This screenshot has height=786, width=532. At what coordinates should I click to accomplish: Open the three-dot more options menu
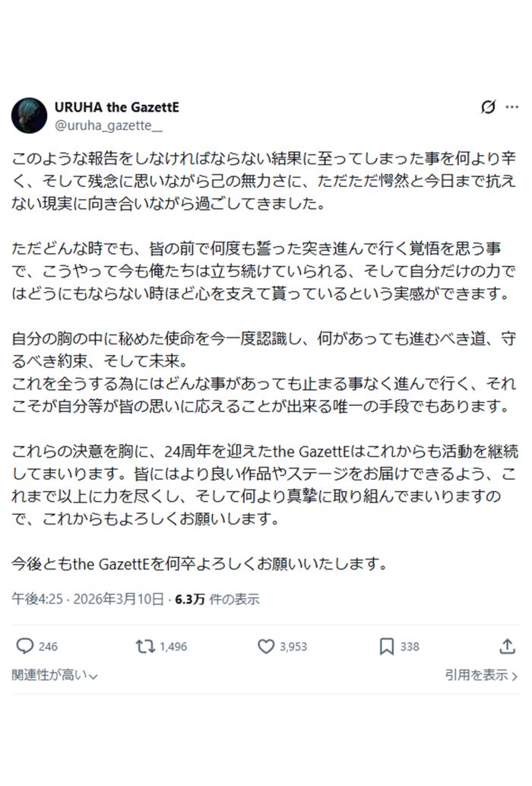click(x=512, y=107)
